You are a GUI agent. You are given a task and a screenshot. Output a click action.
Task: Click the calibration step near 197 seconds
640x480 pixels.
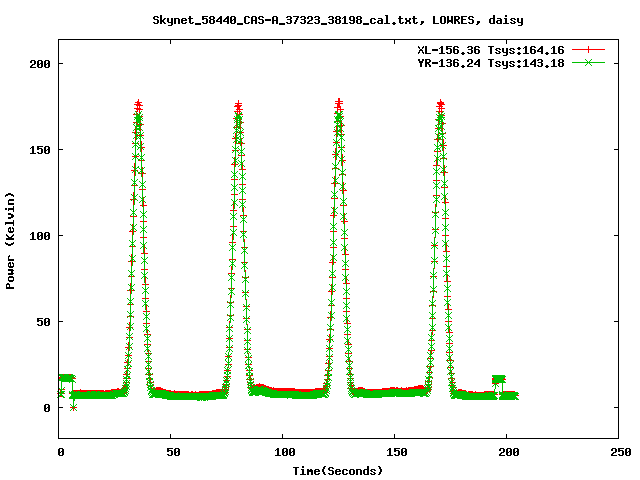pyautogui.click(x=499, y=379)
